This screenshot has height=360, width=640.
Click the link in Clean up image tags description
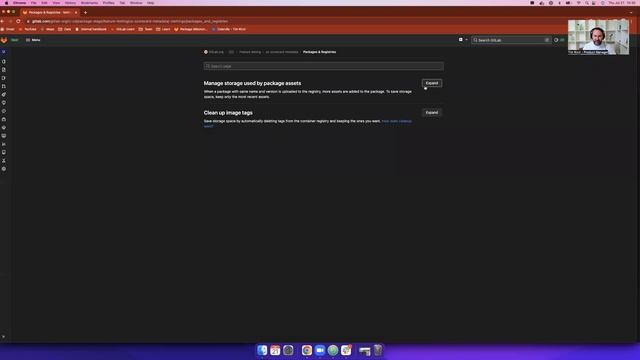[x=396, y=121]
